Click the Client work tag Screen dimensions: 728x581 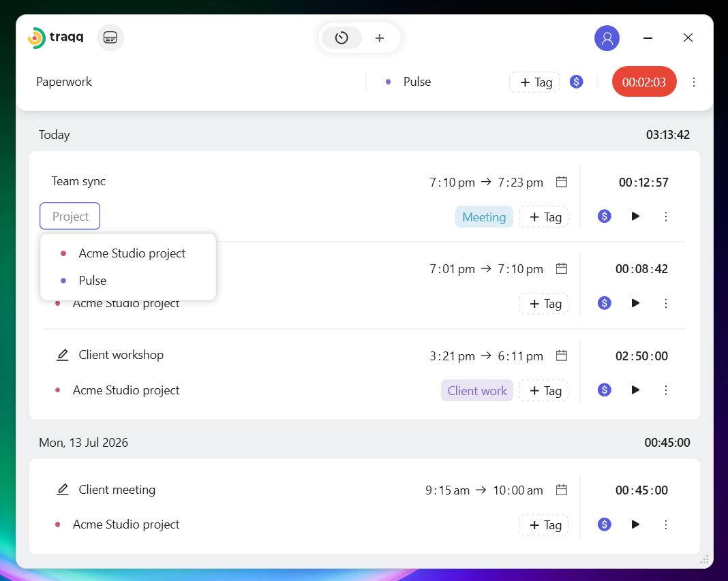tap(477, 391)
